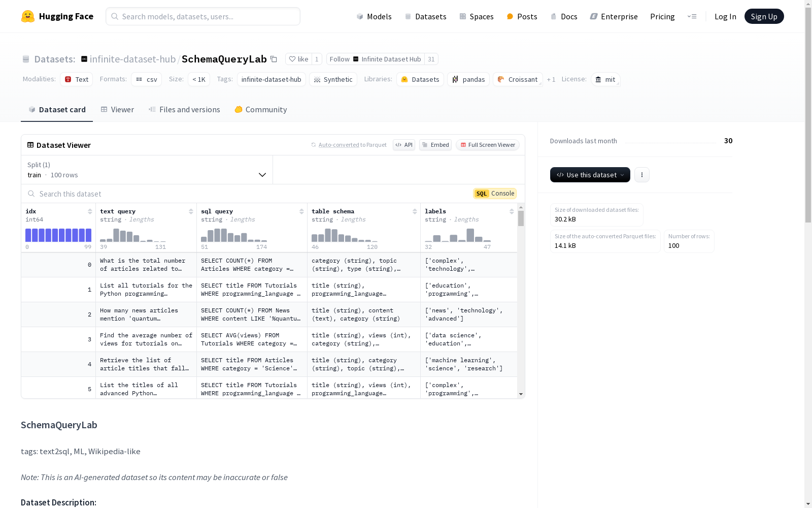Open Enterprise in the navigation

614,16
